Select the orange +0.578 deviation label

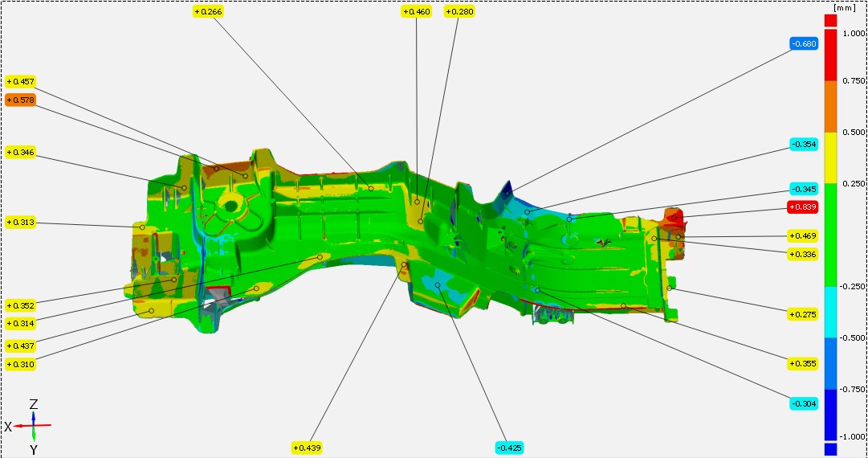pyautogui.click(x=20, y=100)
